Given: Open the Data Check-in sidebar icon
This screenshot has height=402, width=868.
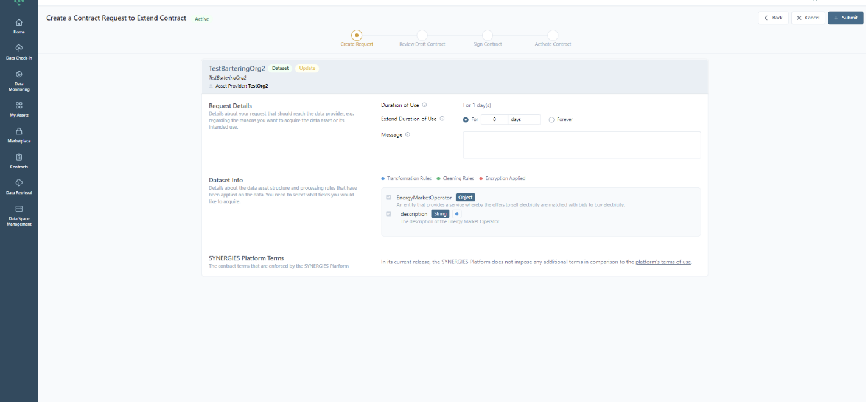Looking at the screenshot, I should click(x=19, y=52).
